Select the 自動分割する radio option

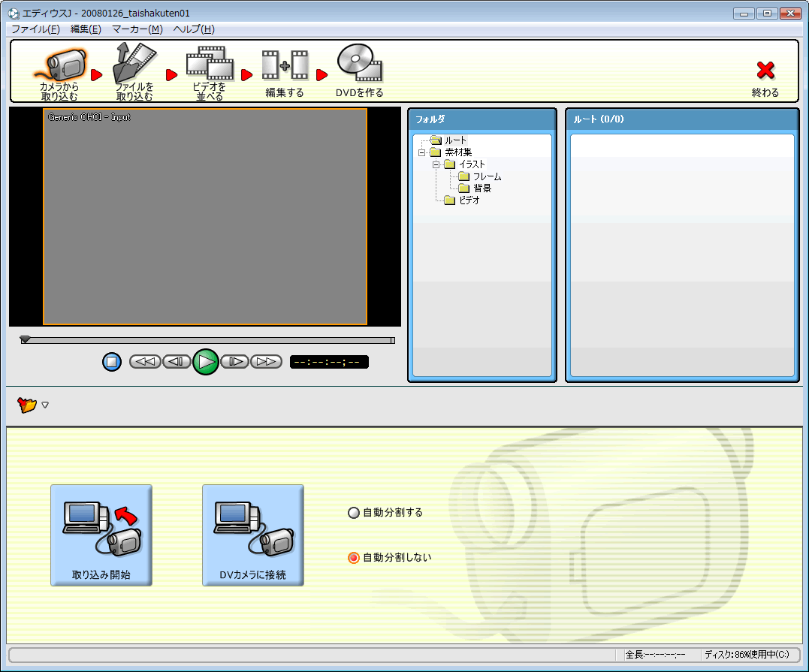(354, 514)
